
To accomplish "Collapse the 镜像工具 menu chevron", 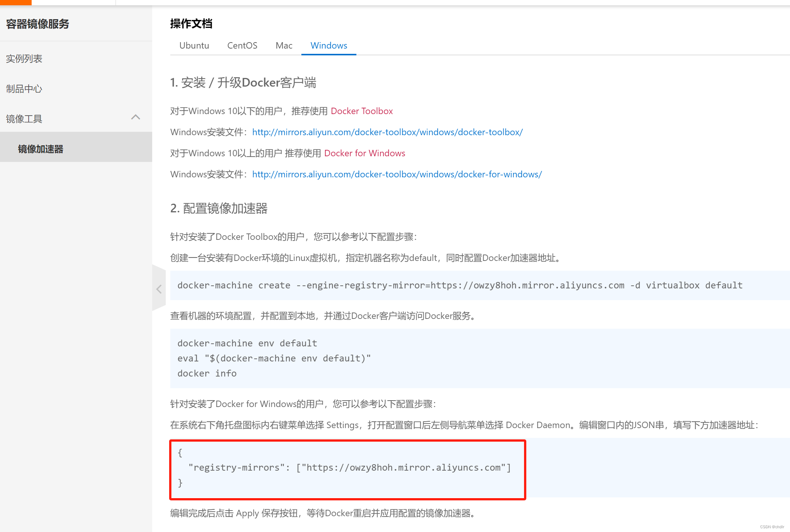I will pyautogui.click(x=136, y=117).
